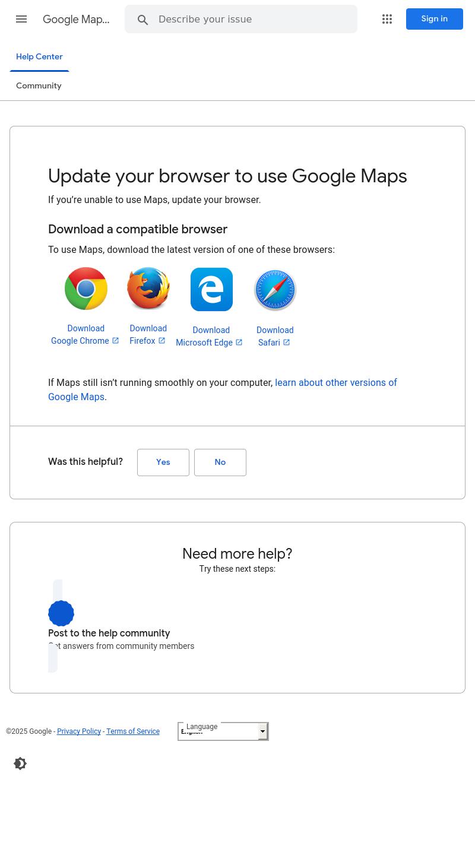Open the main hamburger menu

pyautogui.click(x=21, y=19)
